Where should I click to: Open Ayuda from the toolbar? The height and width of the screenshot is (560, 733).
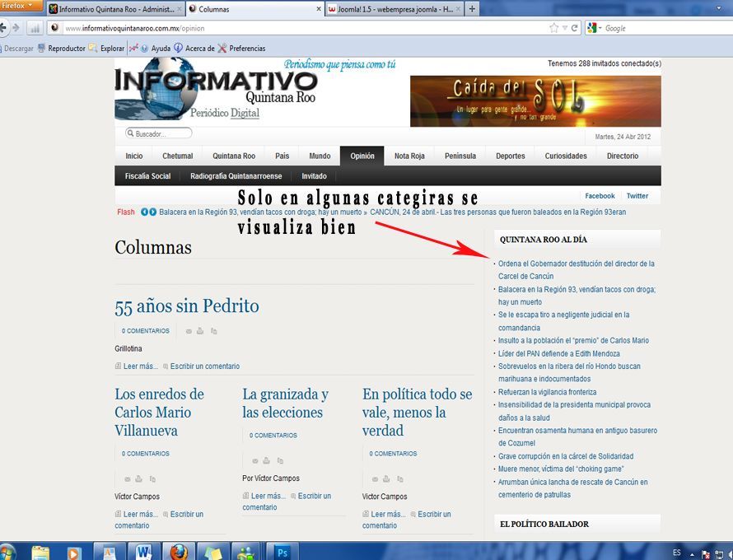click(156, 48)
